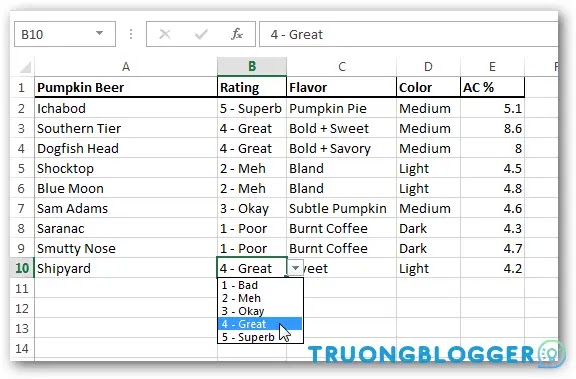
Task: Click the 'Flavor' header cell
Action: [342, 87]
